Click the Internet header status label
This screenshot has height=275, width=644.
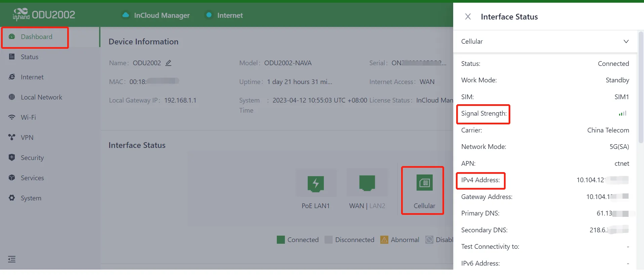[x=230, y=15]
